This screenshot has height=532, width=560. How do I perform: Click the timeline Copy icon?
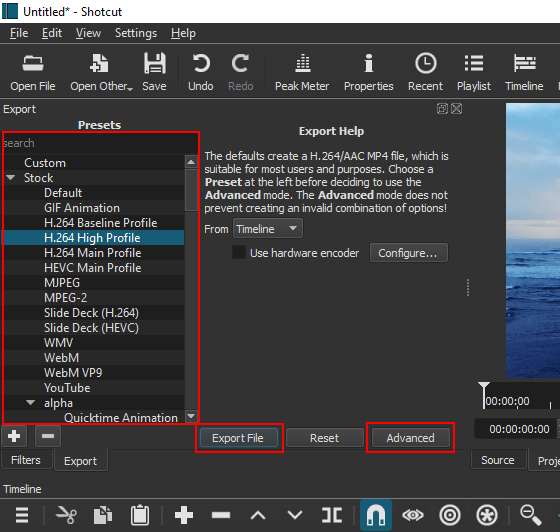coord(103,515)
